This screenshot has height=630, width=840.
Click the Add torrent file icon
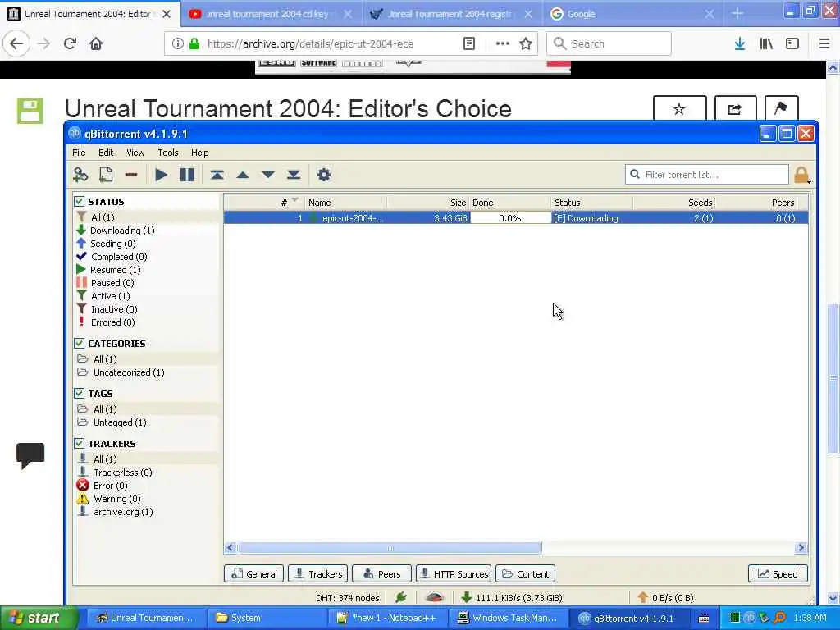pyautogui.click(x=106, y=175)
